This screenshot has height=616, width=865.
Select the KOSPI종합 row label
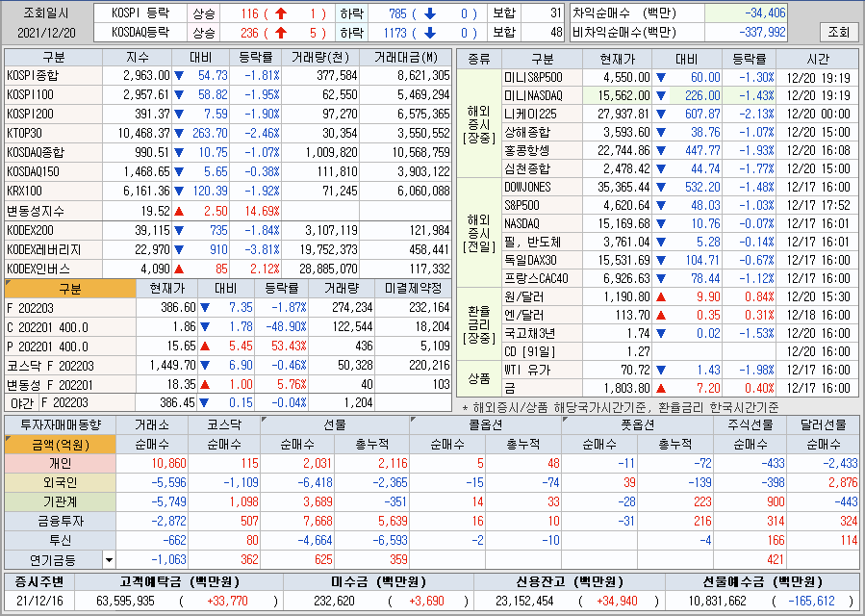[x=53, y=76]
